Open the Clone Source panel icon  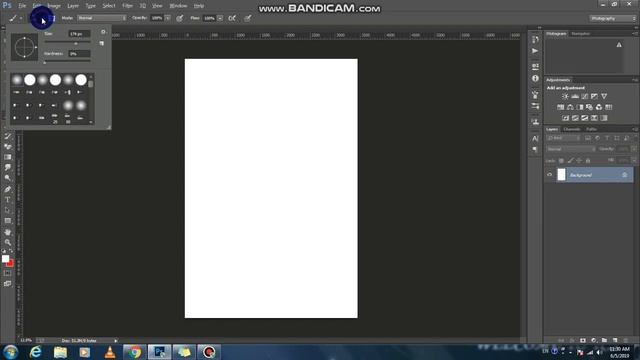535,122
